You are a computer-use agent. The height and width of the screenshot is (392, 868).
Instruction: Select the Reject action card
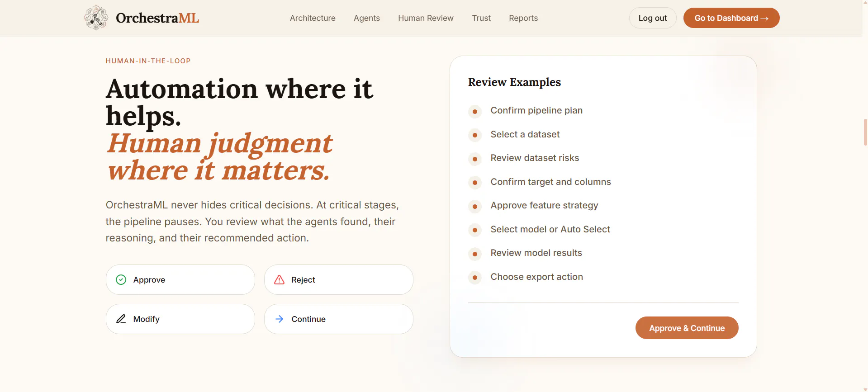coord(339,280)
